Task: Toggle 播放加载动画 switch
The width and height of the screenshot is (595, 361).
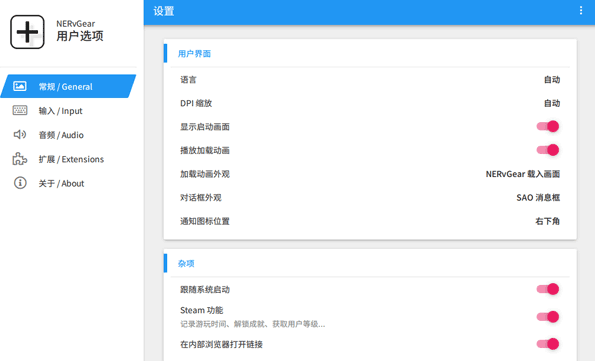Action: [548, 150]
